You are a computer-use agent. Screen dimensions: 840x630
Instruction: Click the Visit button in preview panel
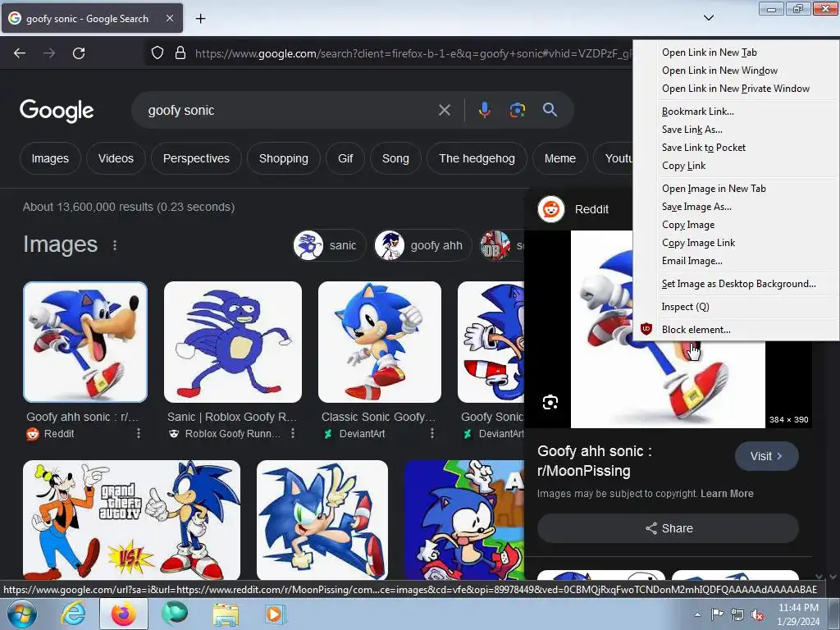click(x=767, y=456)
